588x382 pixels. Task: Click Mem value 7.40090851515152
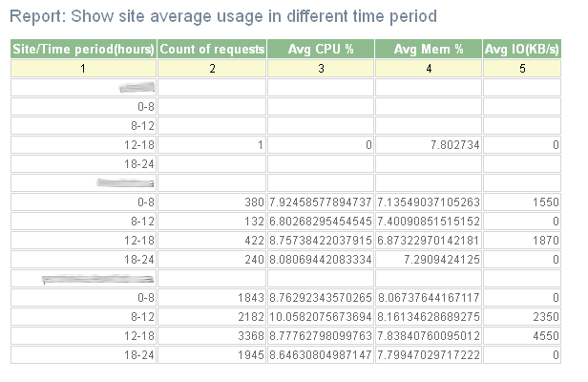(x=429, y=222)
